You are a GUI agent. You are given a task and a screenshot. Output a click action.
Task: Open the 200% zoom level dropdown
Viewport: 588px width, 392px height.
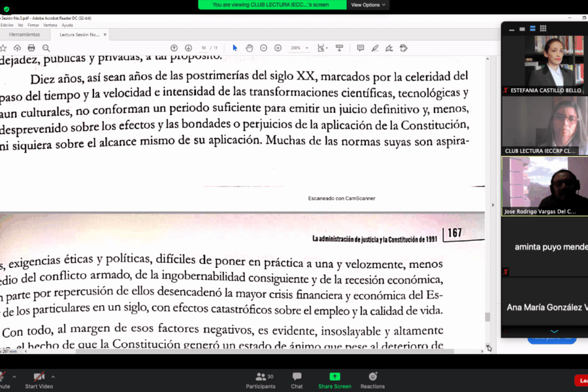[299, 48]
